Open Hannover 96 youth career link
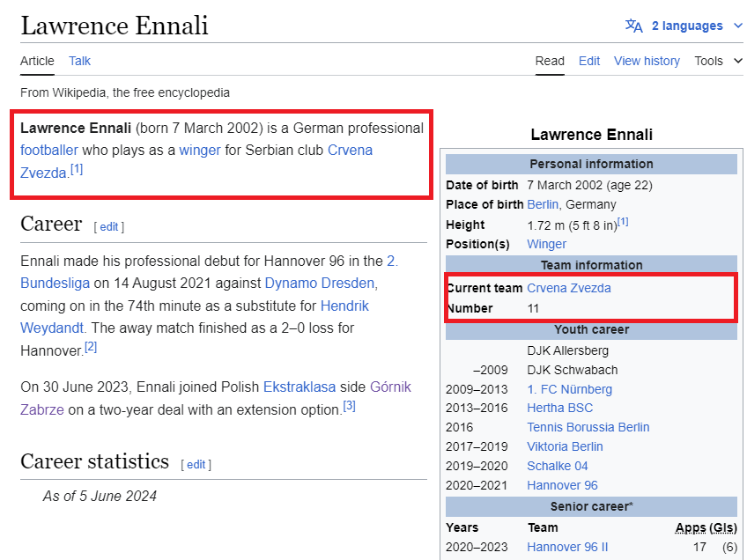Image resolution: width=747 pixels, height=560 pixels. pos(562,485)
